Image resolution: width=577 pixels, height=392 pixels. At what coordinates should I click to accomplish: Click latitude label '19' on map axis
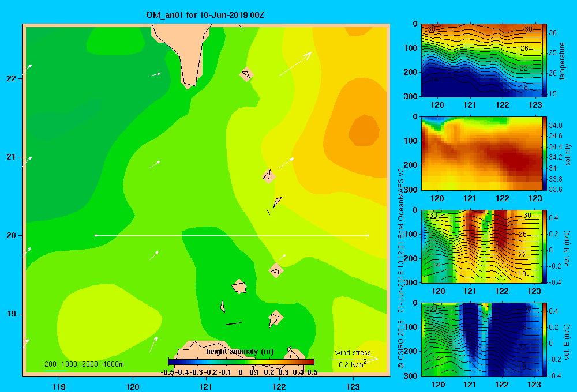click(x=11, y=314)
